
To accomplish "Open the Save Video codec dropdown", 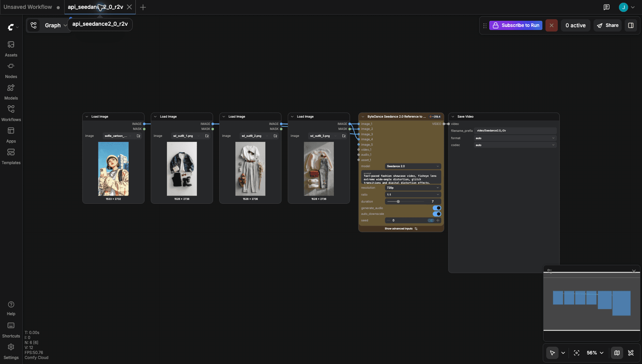I will tap(515, 145).
